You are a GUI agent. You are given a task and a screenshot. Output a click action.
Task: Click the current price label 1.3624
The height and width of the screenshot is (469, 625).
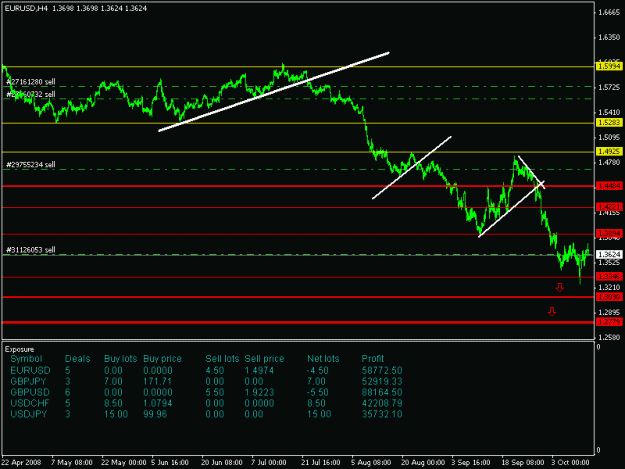click(609, 254)
